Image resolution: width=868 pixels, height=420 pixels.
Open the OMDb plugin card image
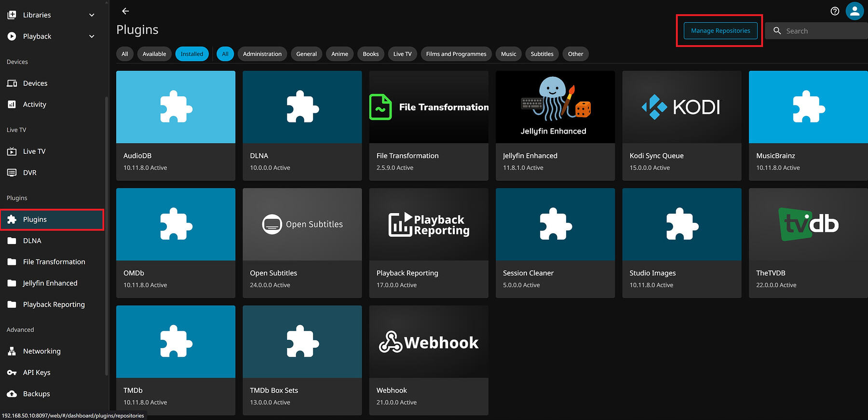click(x=176, y=224)
